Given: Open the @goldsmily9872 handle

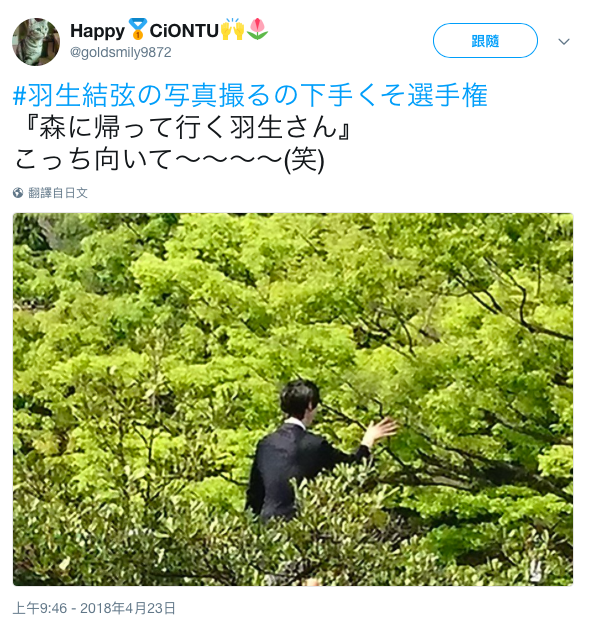Looking at the screenshot, I should pos(121,52).
